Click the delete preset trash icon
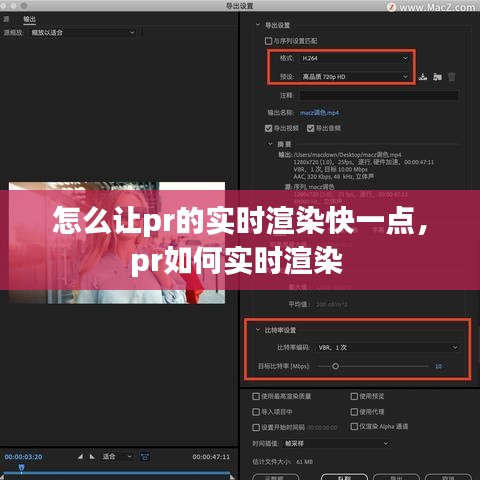480x480 pixels. point(452,77)
